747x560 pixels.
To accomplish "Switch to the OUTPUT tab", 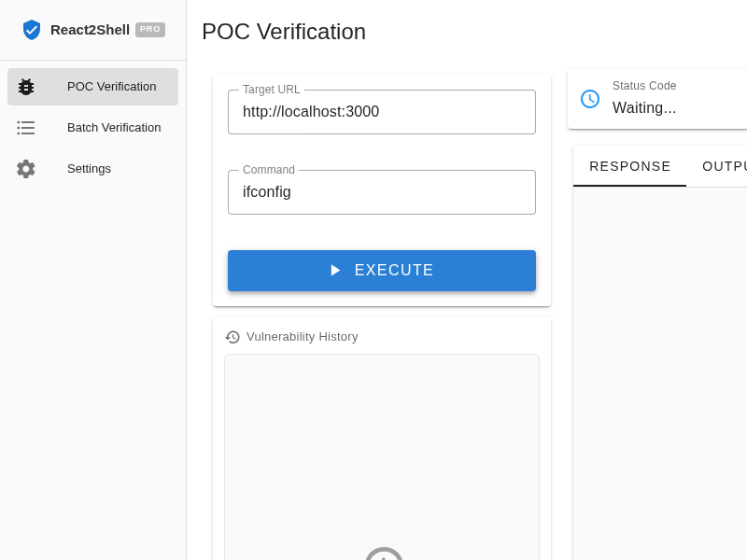I will pyautogui.click(x=725, y=166).
